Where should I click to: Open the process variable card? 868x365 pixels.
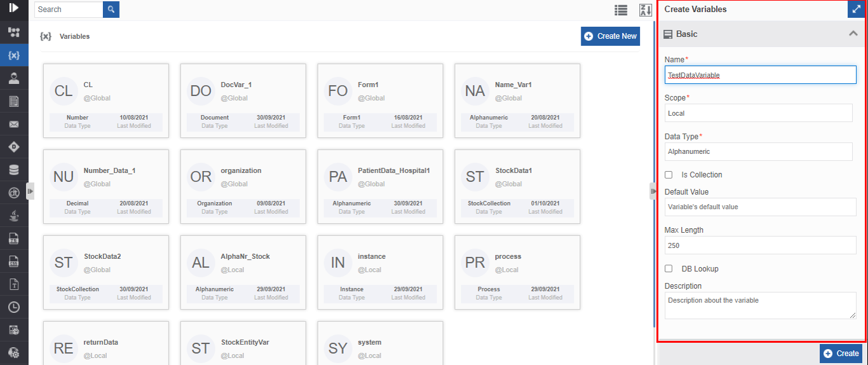pos(517,272)
